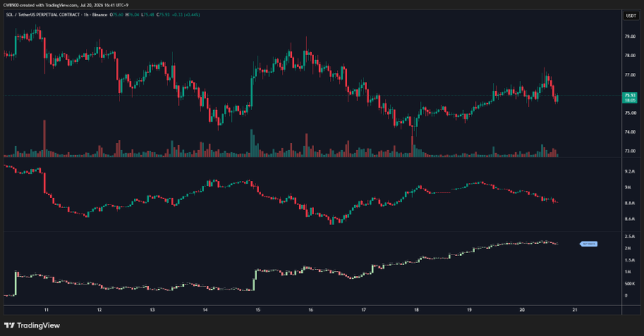Click the 2M scale label
Image resolution: width=644 pixels, height=336 pixels.
[628, 248]
